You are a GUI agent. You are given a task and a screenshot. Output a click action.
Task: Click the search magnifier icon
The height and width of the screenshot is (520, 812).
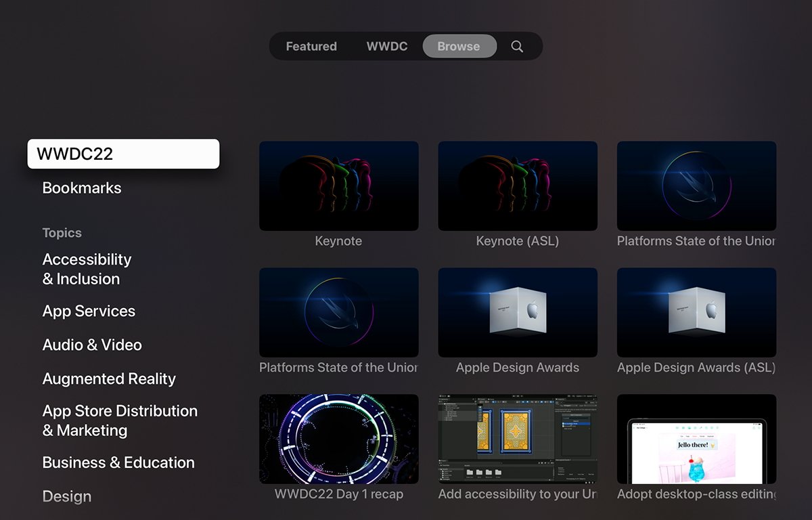pyautogui.click(x=517, y=46)
